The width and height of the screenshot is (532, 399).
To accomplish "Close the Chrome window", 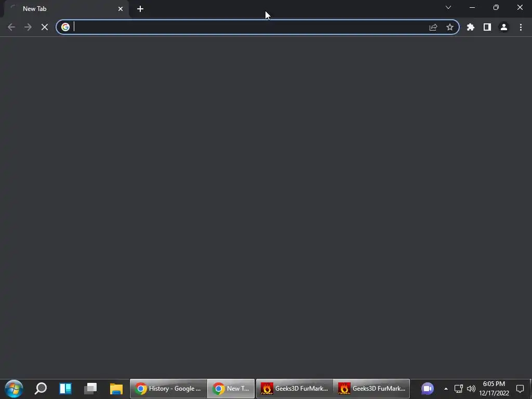I will (x=520, y=7).
